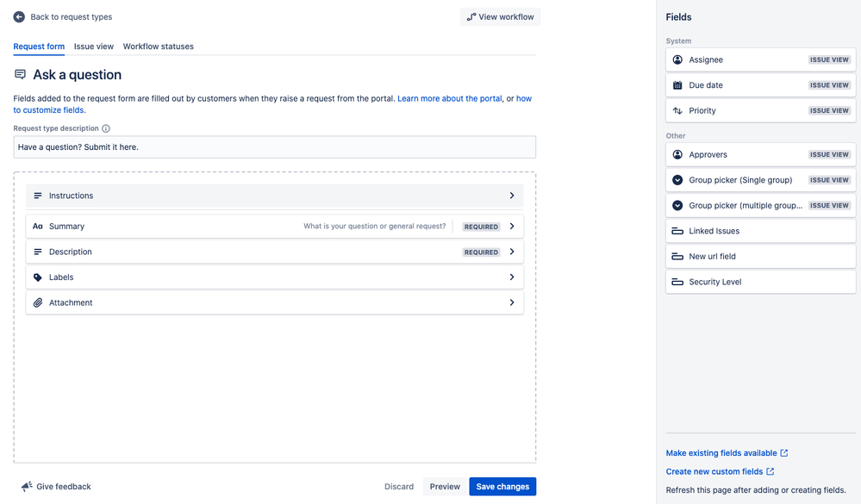861x504 pixels.
Task: Click the Instructions paragraph icon
Action: (38, 196)
